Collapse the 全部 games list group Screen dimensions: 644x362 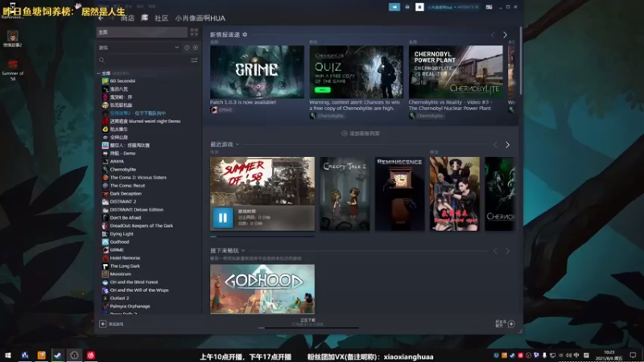tap(98, 73)
